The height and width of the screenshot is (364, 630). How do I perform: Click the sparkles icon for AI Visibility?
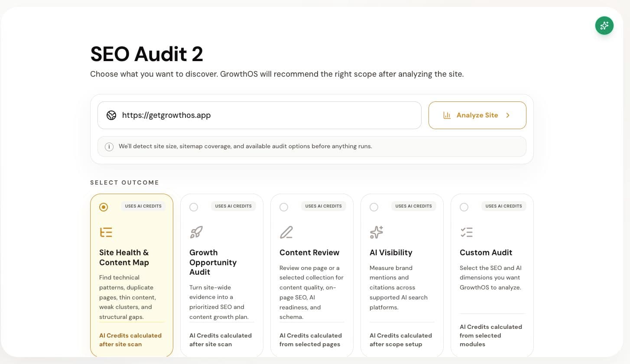point(376,232)
